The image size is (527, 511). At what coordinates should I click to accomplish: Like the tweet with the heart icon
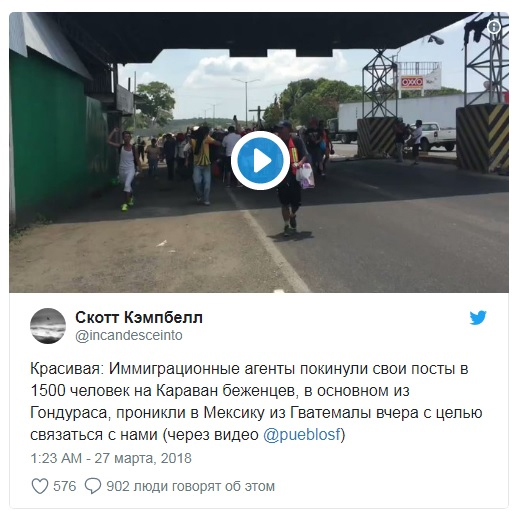40,486
